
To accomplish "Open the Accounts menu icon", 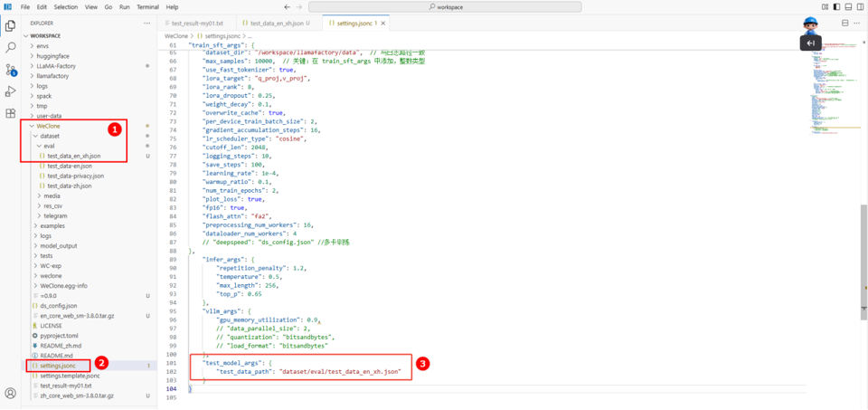I will (x=11, y=394).
